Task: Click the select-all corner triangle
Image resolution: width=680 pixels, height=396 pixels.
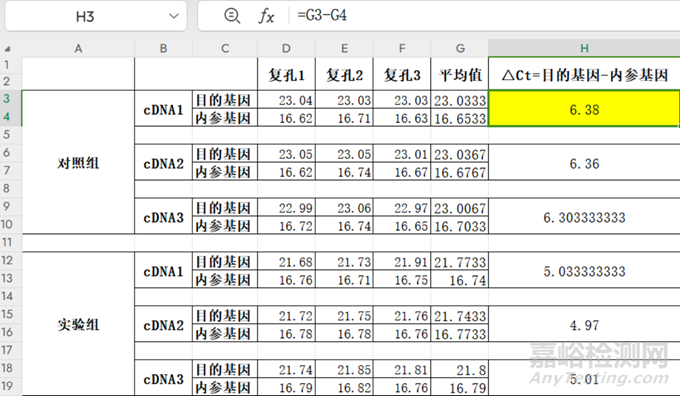Action: tap(7, 49)
